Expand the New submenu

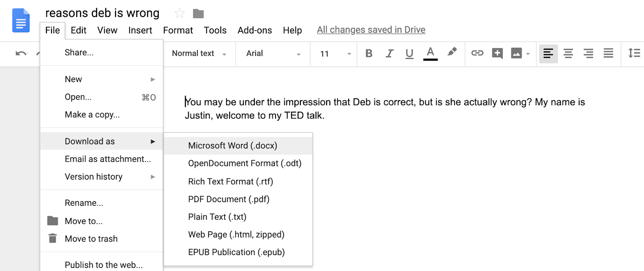[x=102, y=79]
